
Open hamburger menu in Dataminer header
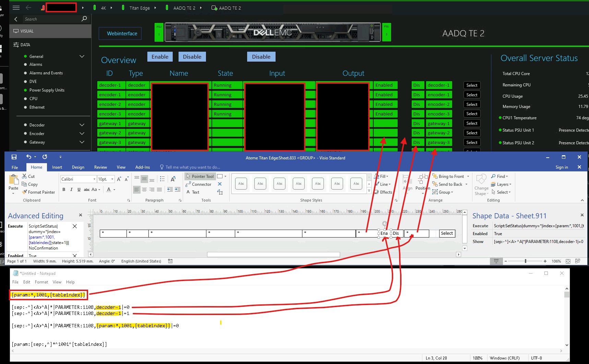(x=16, y=8)
